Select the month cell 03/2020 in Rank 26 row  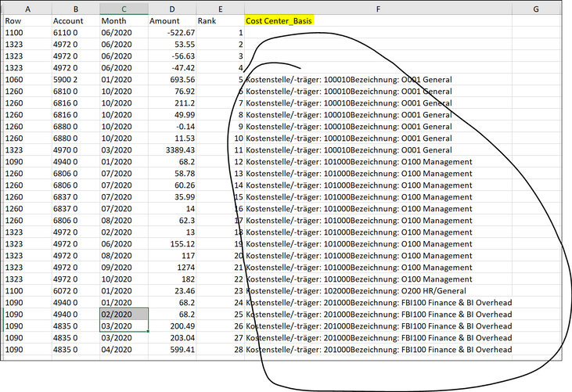click(x=124, y=326)
